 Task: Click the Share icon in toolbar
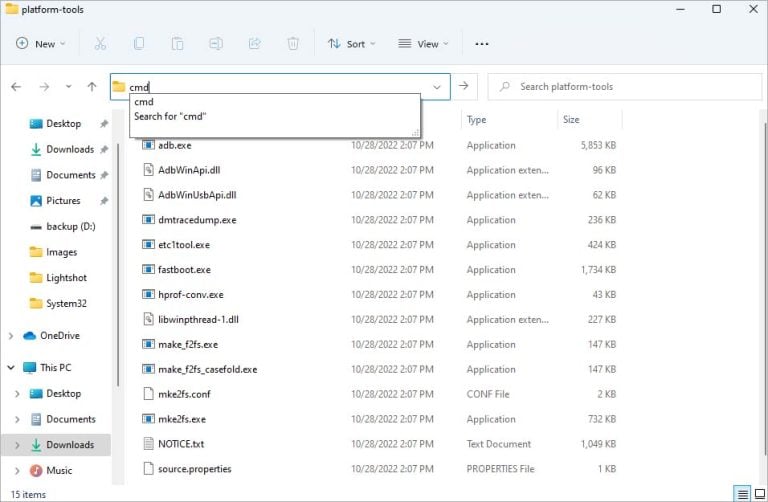point(254,44)
